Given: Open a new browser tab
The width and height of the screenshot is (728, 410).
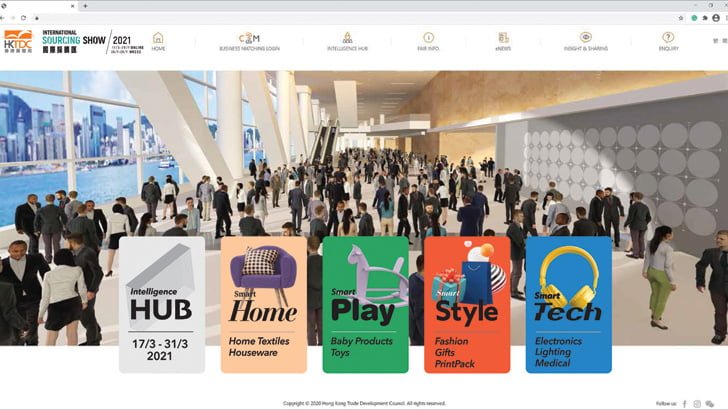Looking at the screenshot, I should [85, 6].
